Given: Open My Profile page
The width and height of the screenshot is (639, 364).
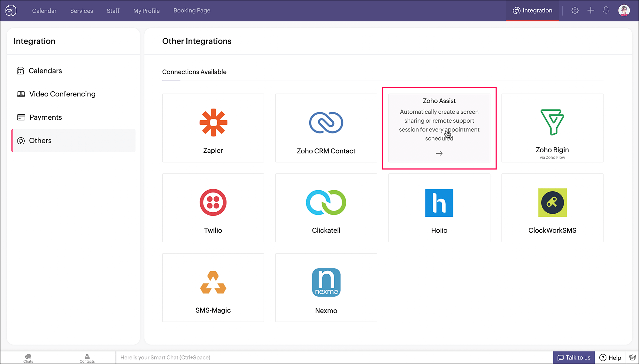Looking at the screenshot, I should (146, 11).
